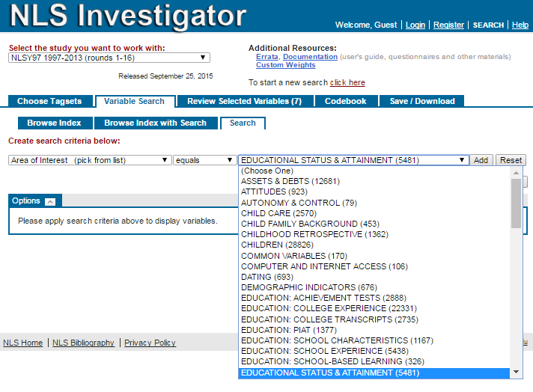Select ASSETS & DEBTS (12681) option
The image size is (533, 392).
pos(374,181)
